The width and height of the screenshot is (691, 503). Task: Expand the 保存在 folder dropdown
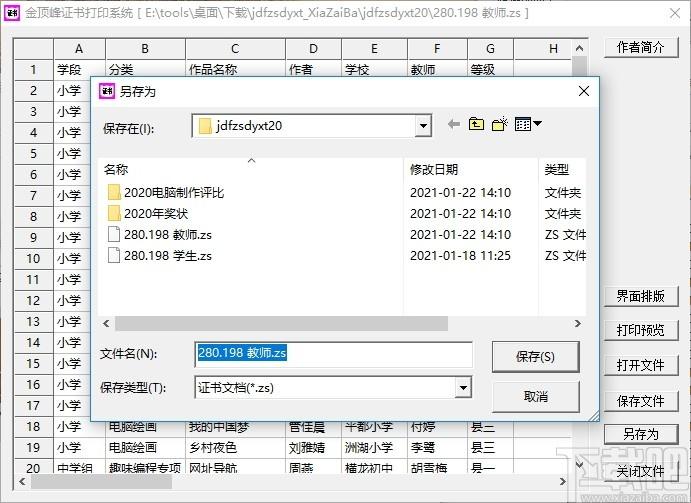(423, 126)
